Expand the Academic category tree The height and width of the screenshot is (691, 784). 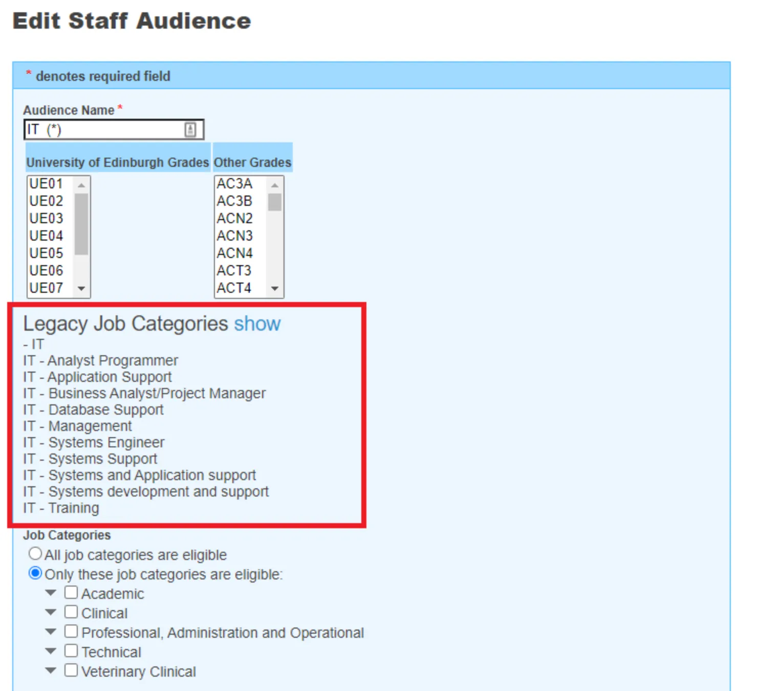(x=51, y=593)
